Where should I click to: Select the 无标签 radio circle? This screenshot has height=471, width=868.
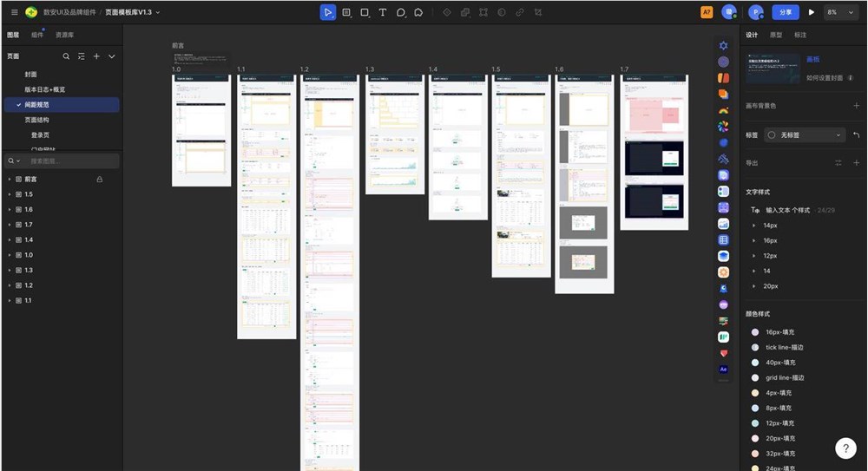771,135
